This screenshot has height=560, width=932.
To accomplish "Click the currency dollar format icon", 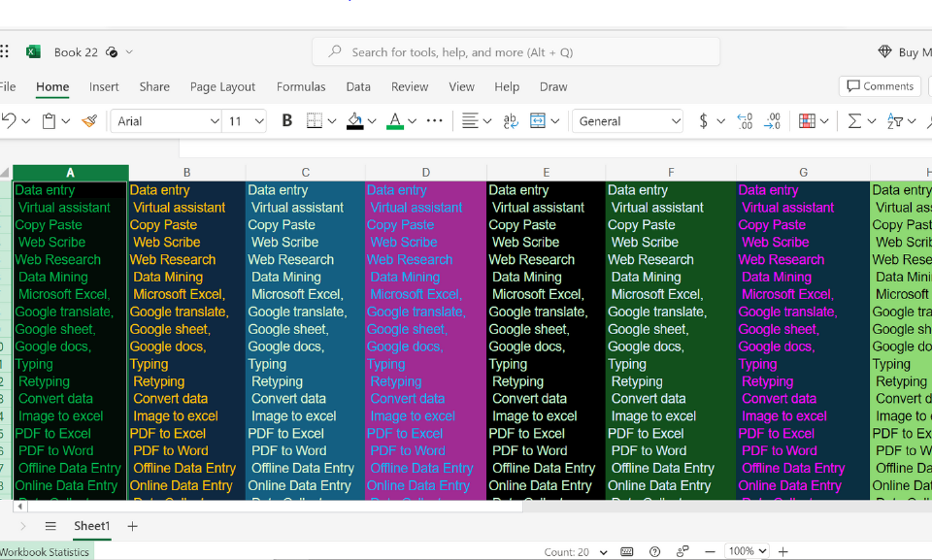I will [703, 120].
